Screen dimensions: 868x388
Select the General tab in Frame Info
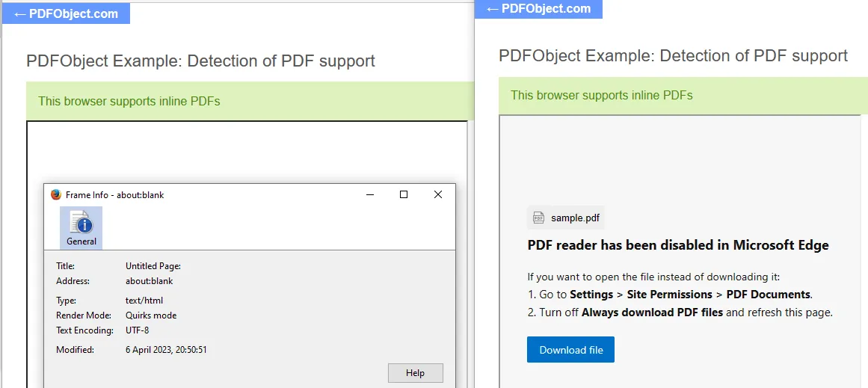pos(81,227)
